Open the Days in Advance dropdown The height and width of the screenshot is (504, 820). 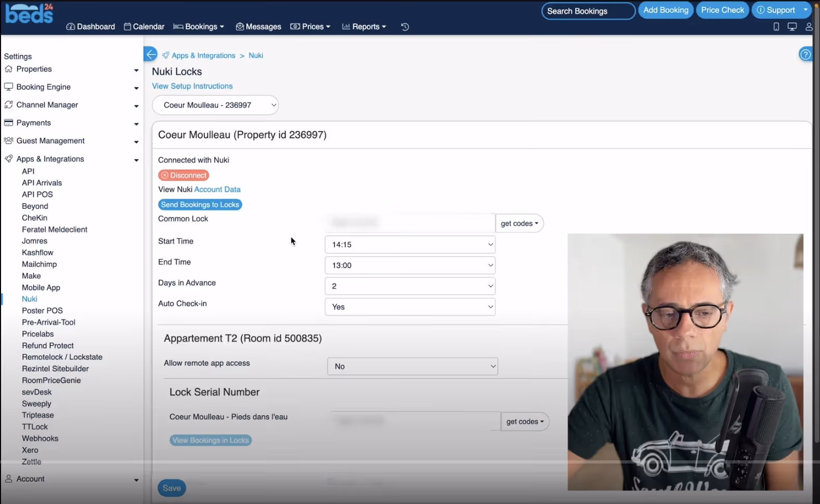[410, 286]
